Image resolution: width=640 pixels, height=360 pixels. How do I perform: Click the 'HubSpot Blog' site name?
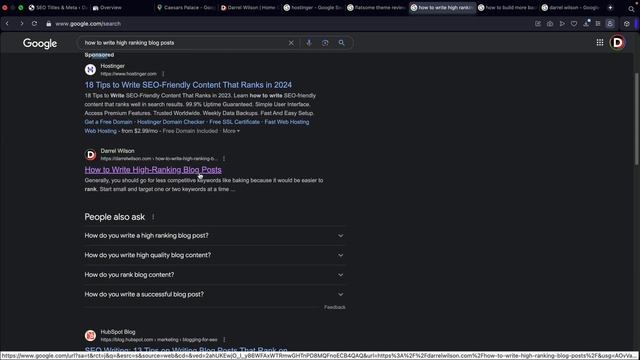click(x=118, y=332)
